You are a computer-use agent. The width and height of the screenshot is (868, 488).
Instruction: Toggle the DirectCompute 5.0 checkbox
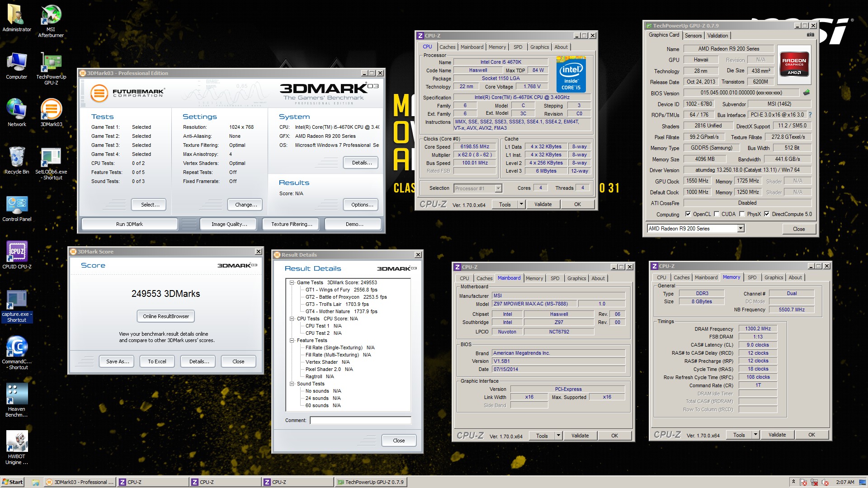coord(767,214)
